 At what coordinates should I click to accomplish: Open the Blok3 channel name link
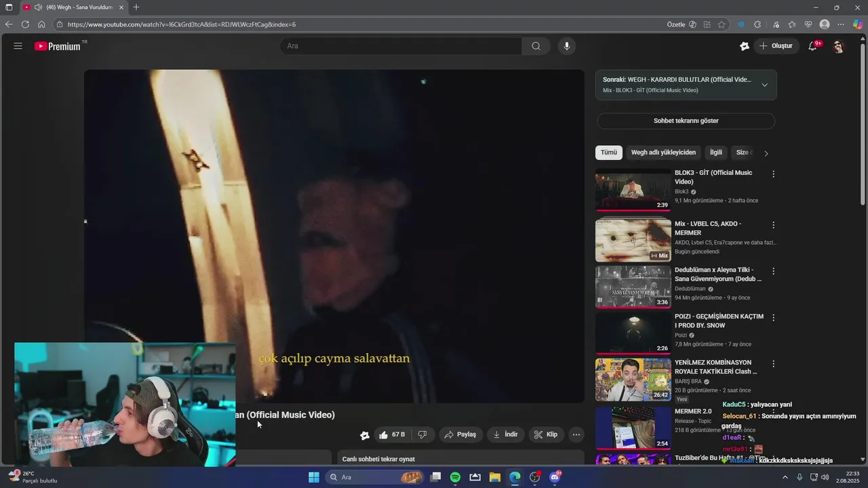(x=682, y=192)
